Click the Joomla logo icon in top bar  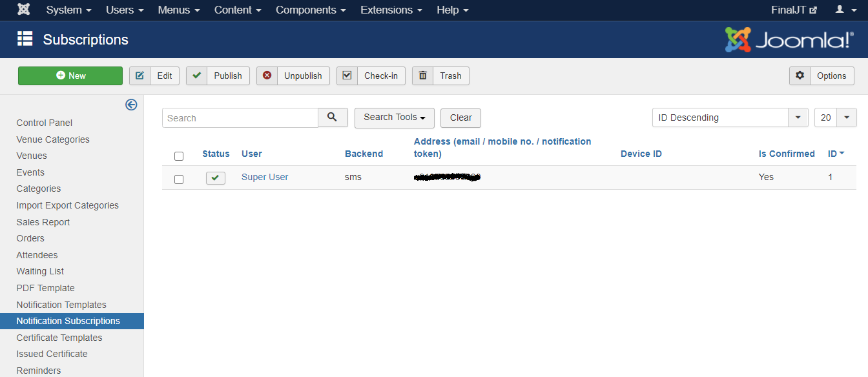pos(23,10)
